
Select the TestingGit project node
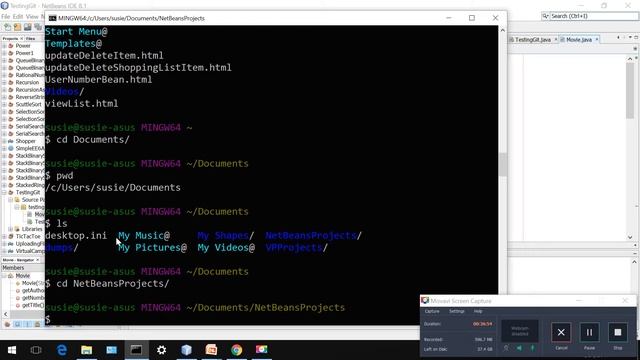click(x=28, y=192)
